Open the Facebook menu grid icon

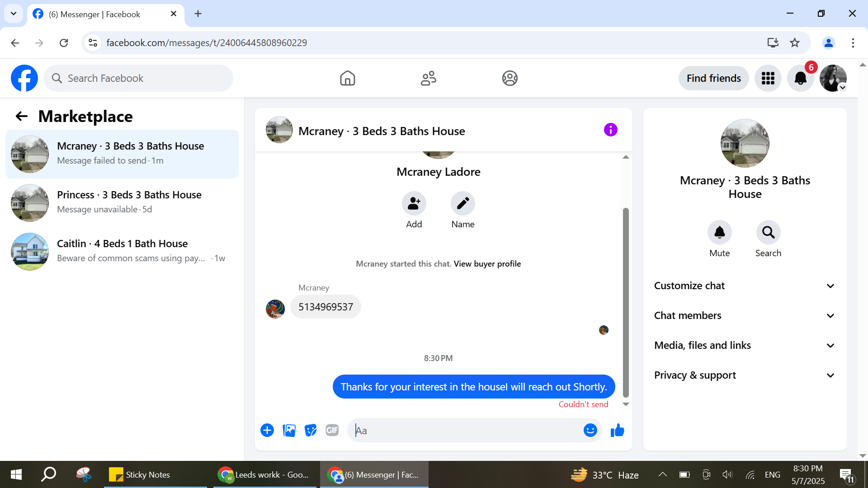[768, 78]
